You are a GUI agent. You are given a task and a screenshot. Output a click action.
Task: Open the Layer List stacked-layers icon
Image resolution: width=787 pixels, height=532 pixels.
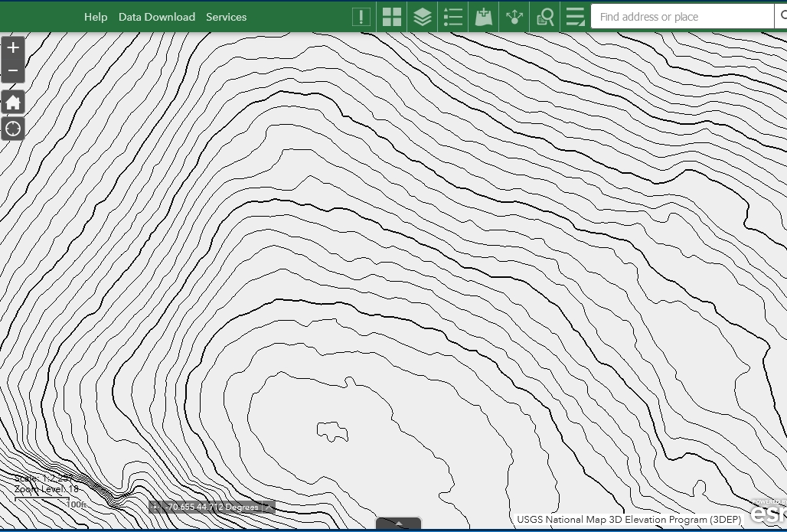pyautogui.click(x=423, y=17)
